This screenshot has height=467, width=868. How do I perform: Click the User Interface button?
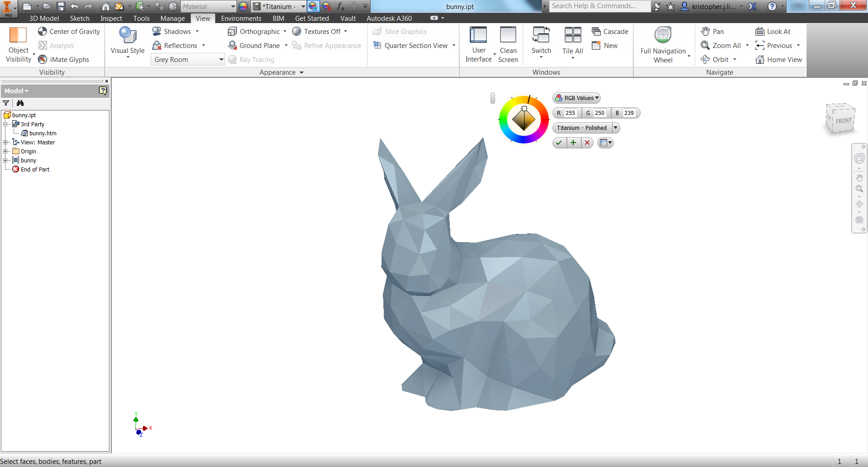pos(479,44)
